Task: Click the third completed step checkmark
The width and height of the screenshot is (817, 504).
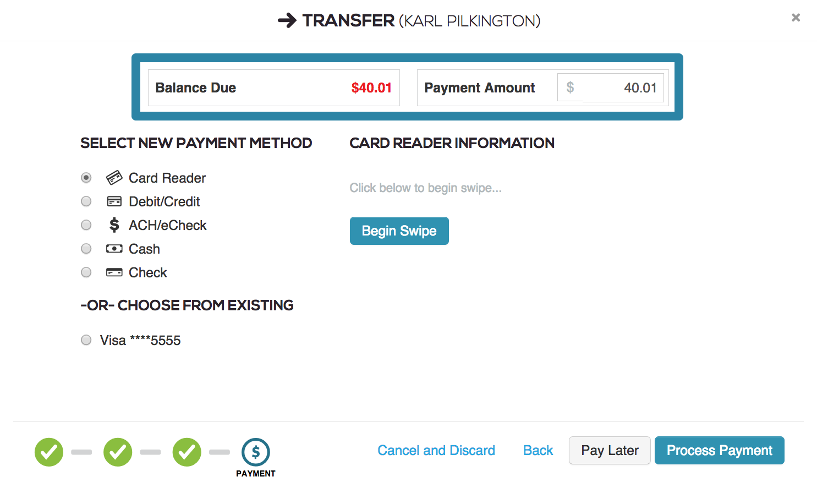Action: [187, 452]
